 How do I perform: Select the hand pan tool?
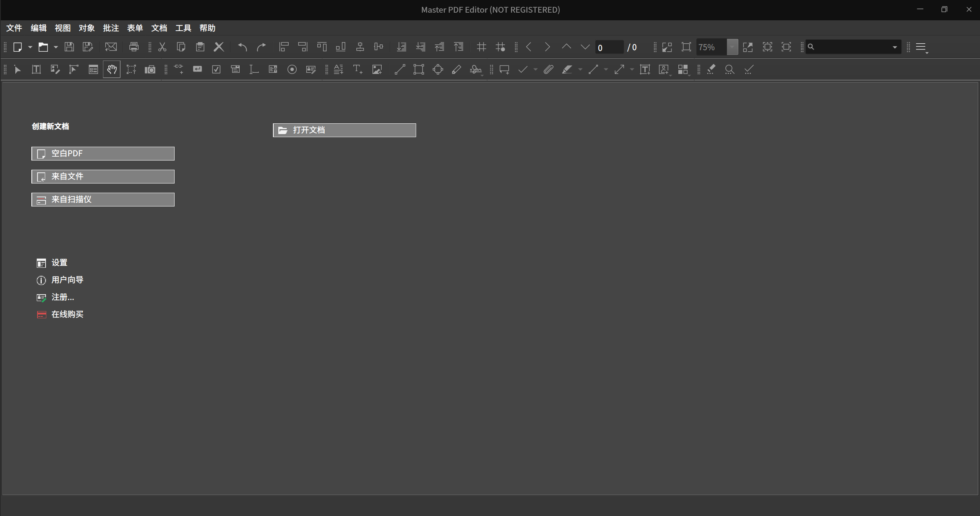[x=112, y=70]
